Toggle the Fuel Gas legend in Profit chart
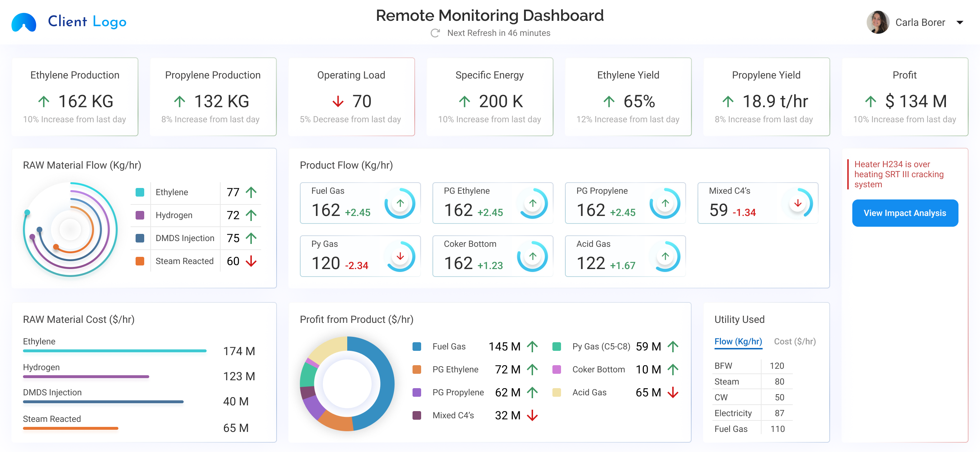Image resolution: width=980 pixels, height=452 pixels. click(416, 347)
